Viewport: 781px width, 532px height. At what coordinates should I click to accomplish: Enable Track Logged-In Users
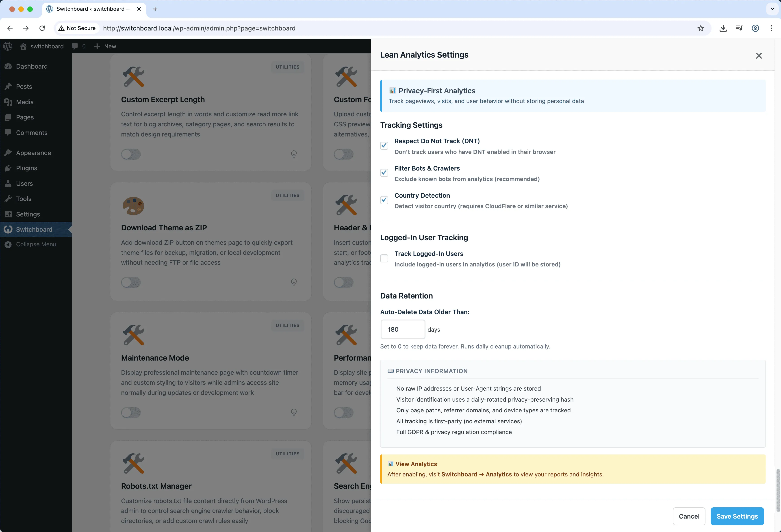pyautogui.click(x=384, y=258)
